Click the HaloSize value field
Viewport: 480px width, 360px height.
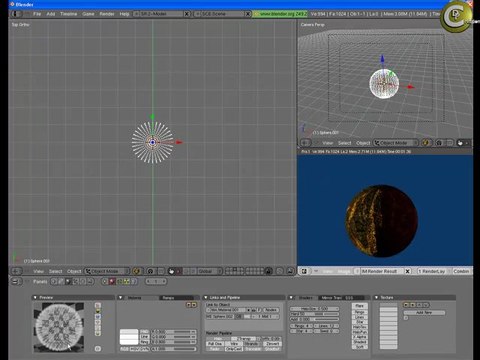[x=314, y=309]
